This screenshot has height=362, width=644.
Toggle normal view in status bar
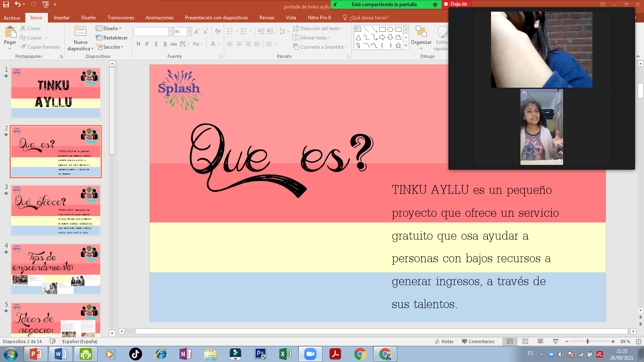[x=510, y=341]
